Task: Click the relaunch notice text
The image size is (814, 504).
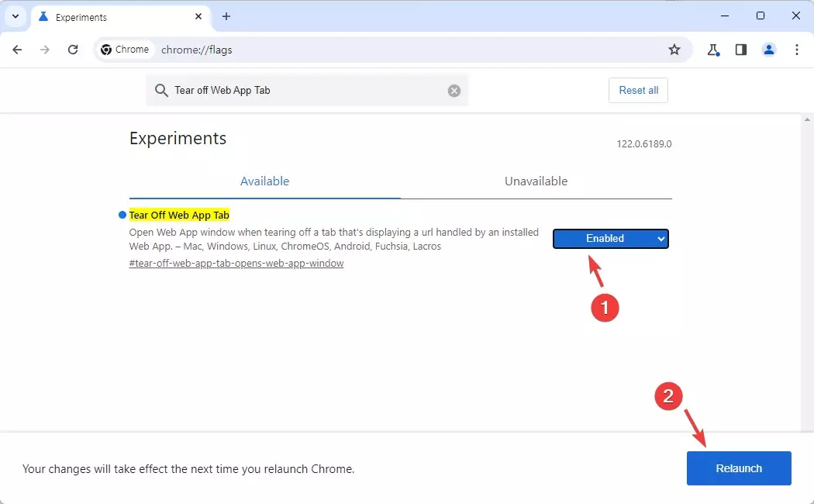Action: tap(188, 469)
